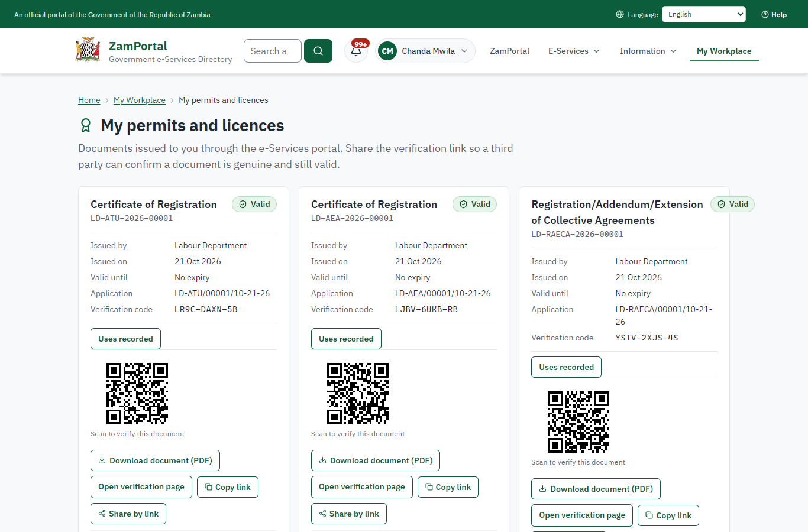Copy the link for LD-AEA-2026-00001
The image size is (808, 532).
[x=448, y=487]
